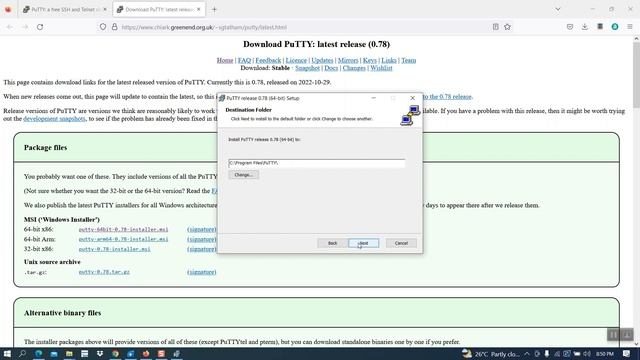Expand the list all tabs chevron
The image size is (640, 360).
point(558,9)
